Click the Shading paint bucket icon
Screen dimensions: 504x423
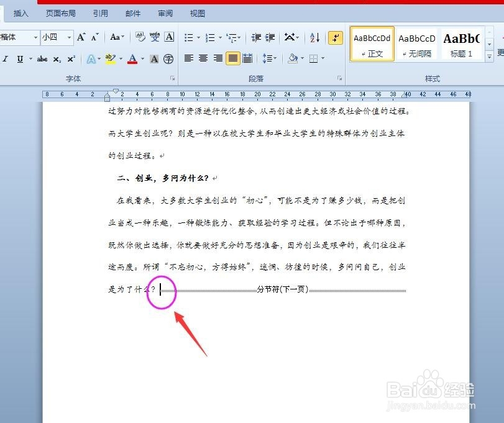pos(293,58)
